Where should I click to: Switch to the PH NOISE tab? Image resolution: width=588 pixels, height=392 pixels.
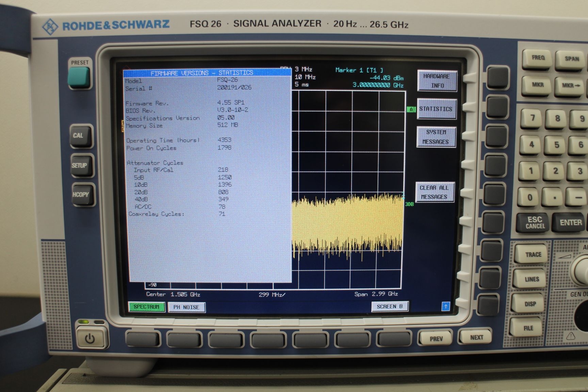point(186,307)
